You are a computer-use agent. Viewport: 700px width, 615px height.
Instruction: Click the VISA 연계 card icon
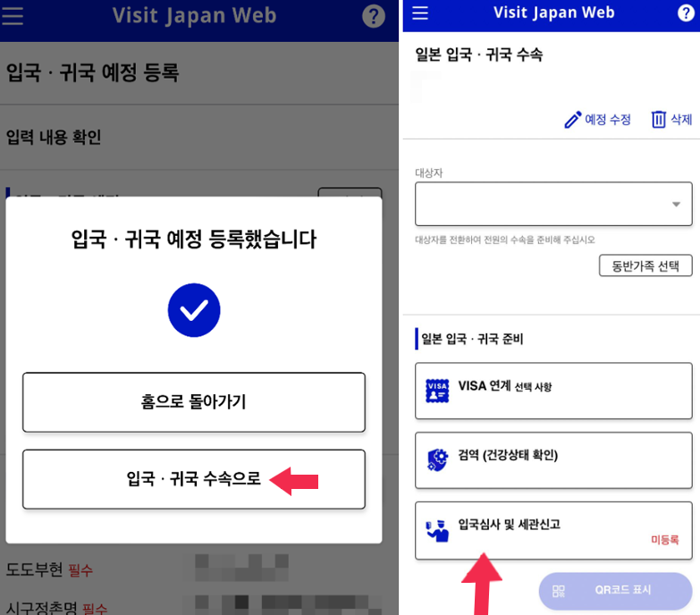pyautogui.click(x=437, y=391)
